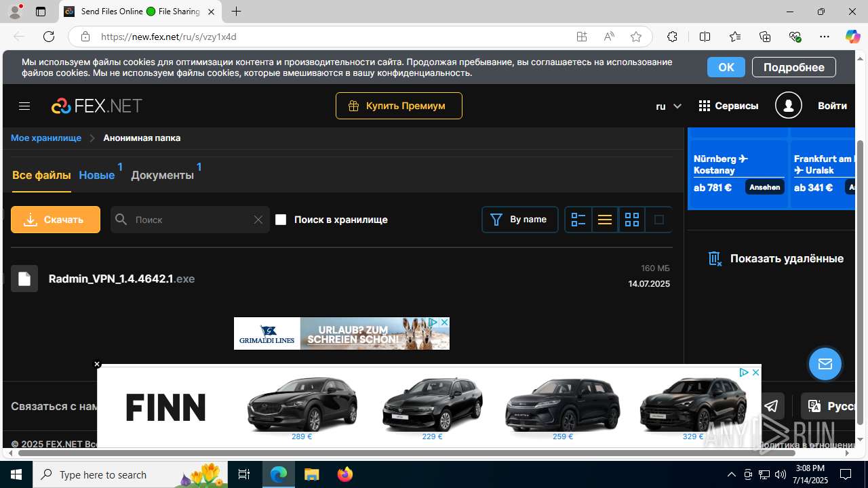Switch to large tile view icon
The height and width of the screenshot is (488, 868).
(658, 220)
